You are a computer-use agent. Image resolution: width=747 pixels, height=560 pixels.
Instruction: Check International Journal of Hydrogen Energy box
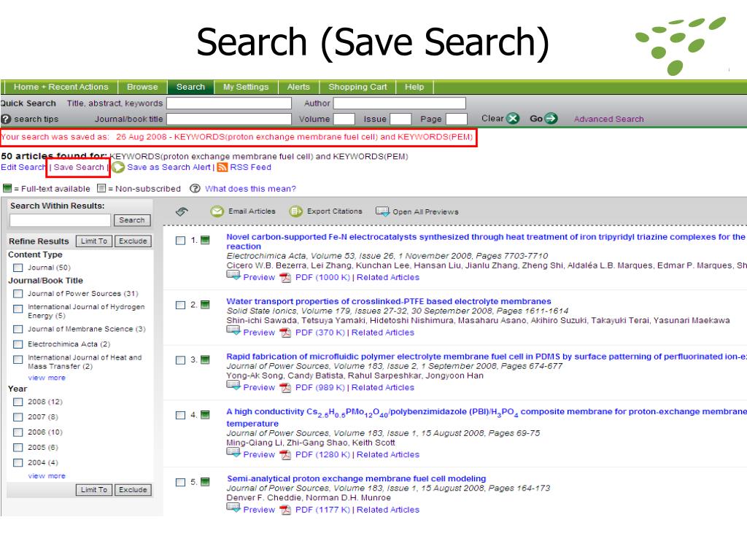[18, 309]
